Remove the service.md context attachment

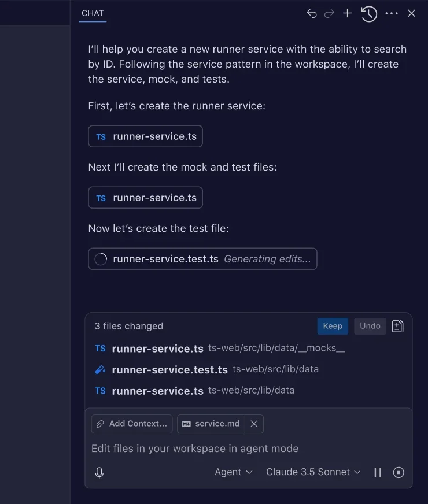[254, 424]
